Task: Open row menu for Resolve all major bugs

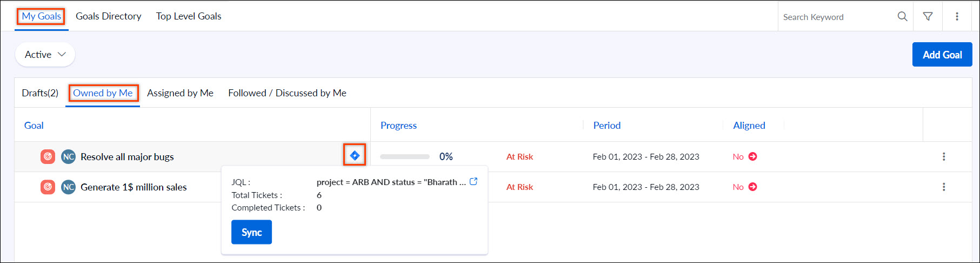Action: click(944, 156)
